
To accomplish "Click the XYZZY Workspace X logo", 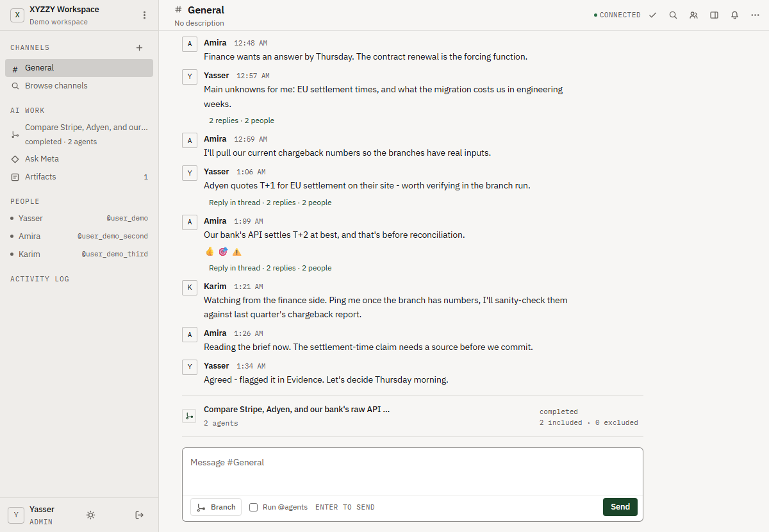I will [x=17, y=15].
